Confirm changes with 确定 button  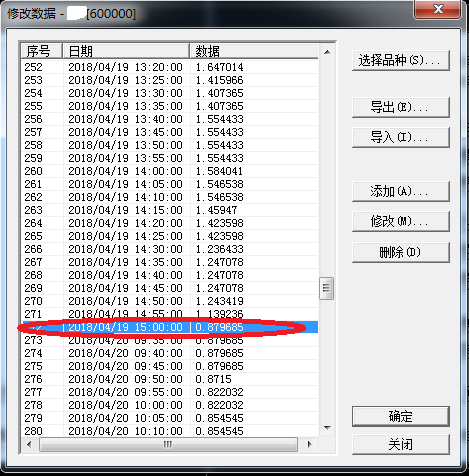[x=401, y=416]
